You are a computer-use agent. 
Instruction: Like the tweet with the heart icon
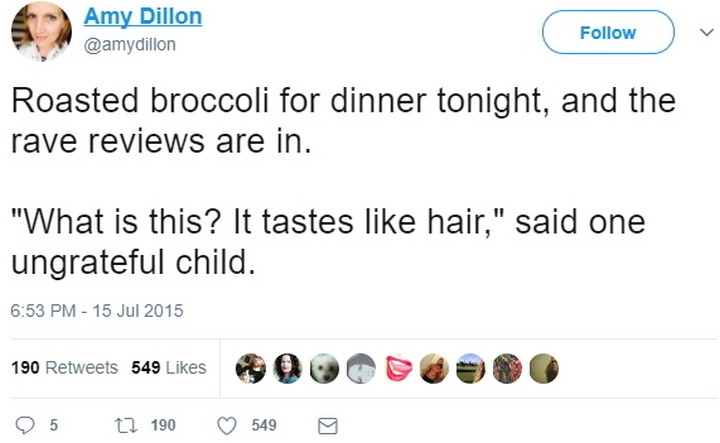click(x=227, y=425)
